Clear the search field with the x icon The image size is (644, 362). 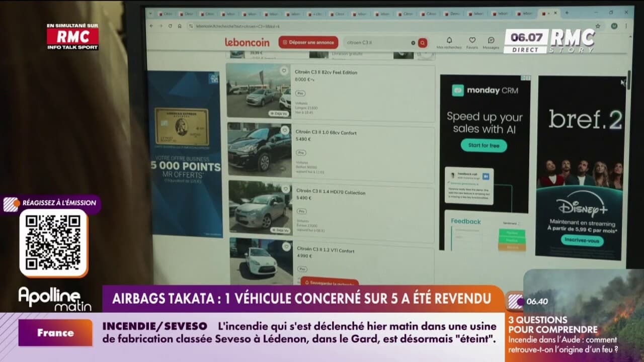coord(413,43)
